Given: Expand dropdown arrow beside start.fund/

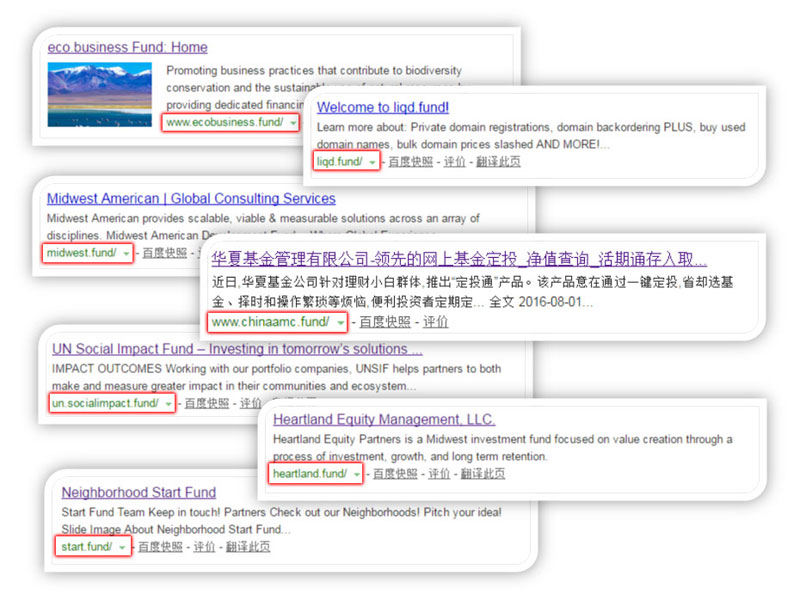Looking at the screenshot, I should coord(122,547).
